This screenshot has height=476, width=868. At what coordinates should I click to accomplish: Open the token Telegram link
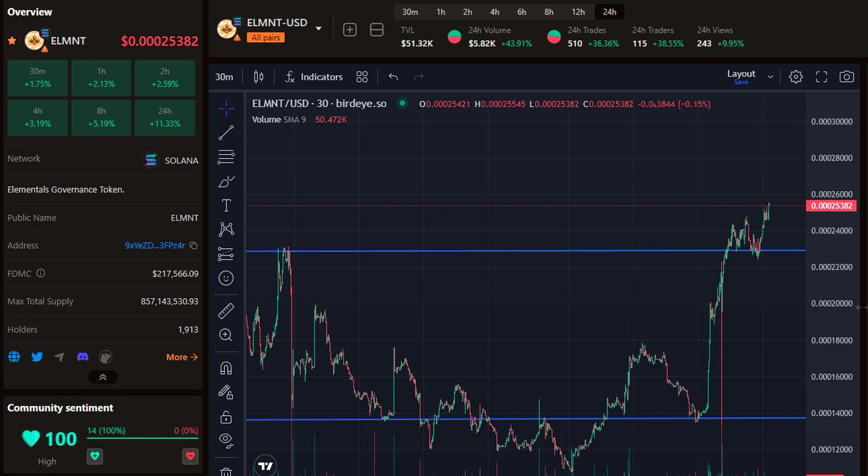click(x=59, y=357)
